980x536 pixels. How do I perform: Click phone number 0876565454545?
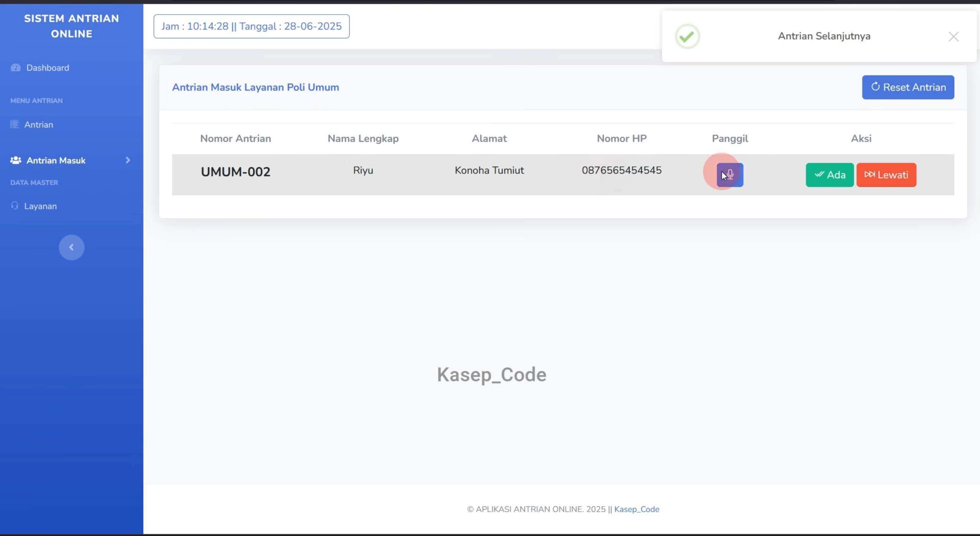(x=622, y=170)
